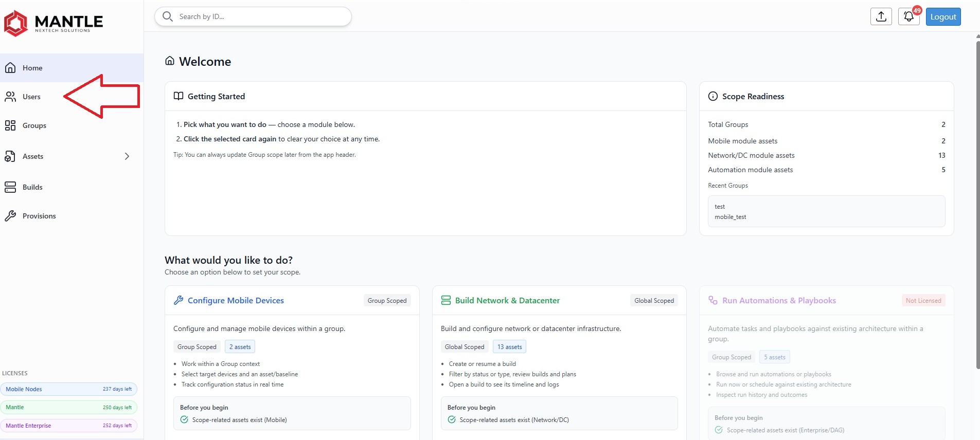Click the Network/DC module assets row
The image size is (980, 440).
(x=826, y=155)
